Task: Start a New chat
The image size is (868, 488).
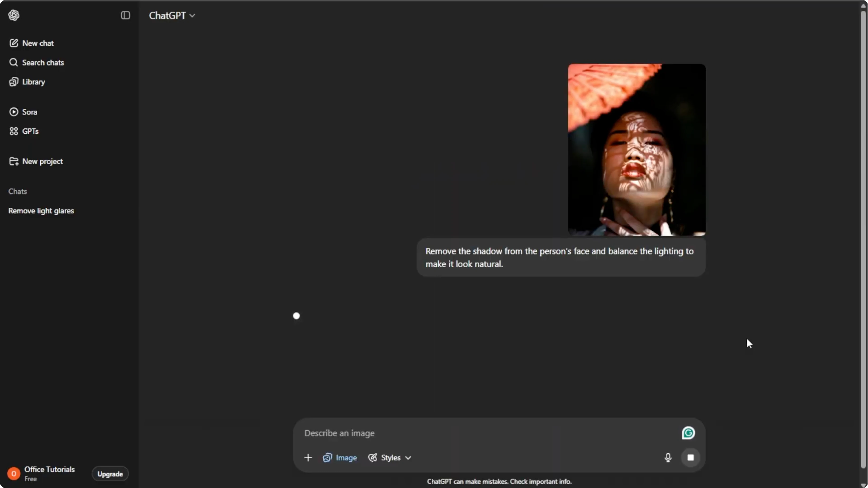Action: pyautogui.click(x=31, y=43)
